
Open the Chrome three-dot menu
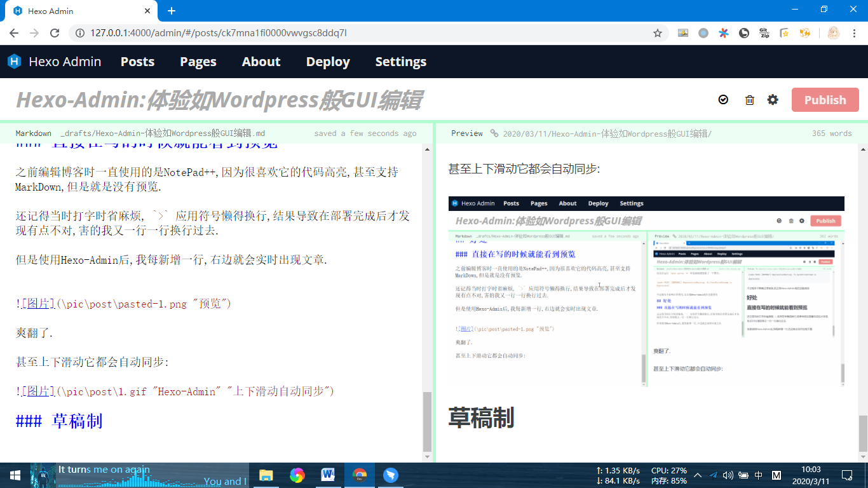[855, 33]
